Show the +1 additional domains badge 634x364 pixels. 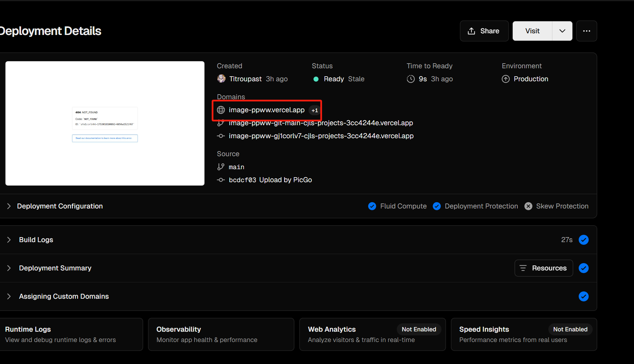(315, 110)
